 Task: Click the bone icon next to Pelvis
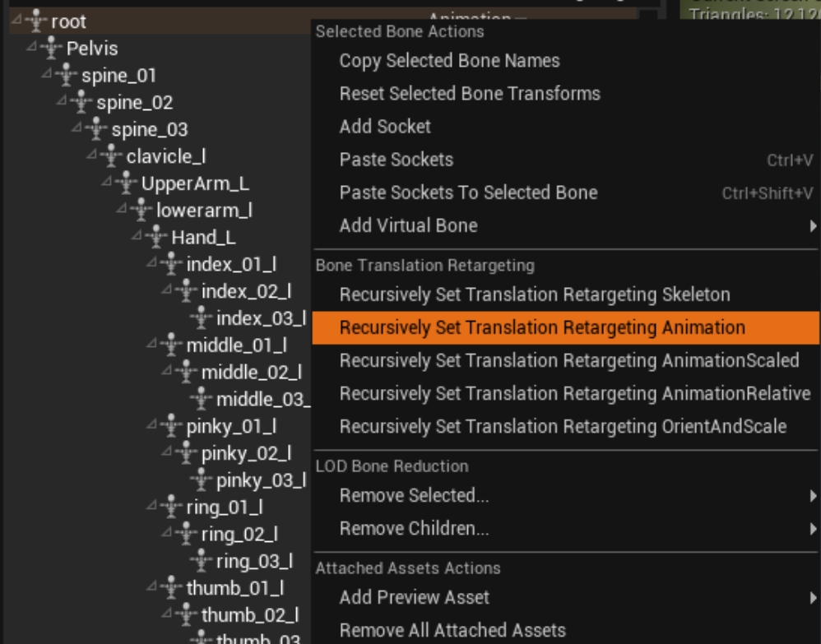point(53,49)
